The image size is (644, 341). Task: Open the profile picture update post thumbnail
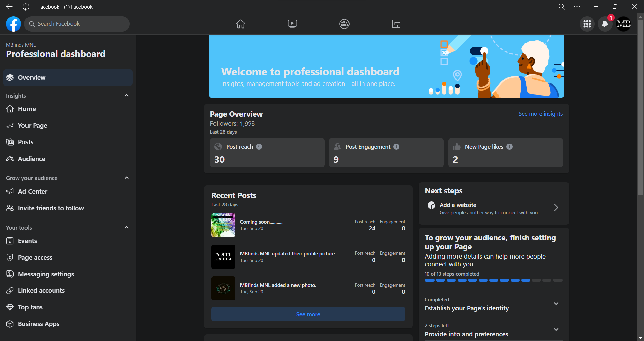(223, 257)
